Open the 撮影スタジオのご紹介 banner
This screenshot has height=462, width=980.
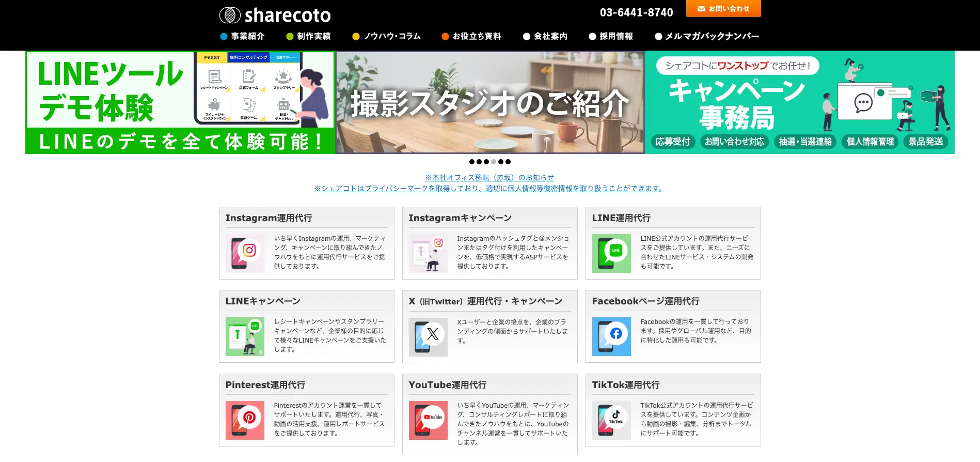490,102
